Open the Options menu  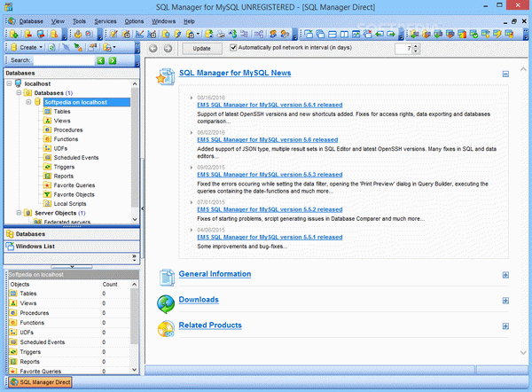tap(134, 21)
